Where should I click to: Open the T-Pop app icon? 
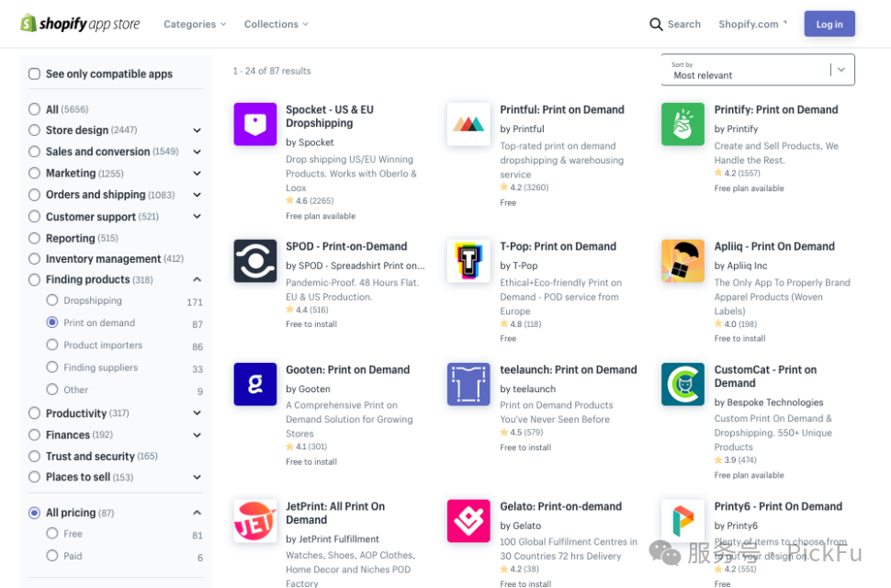[x=468, y=261]
